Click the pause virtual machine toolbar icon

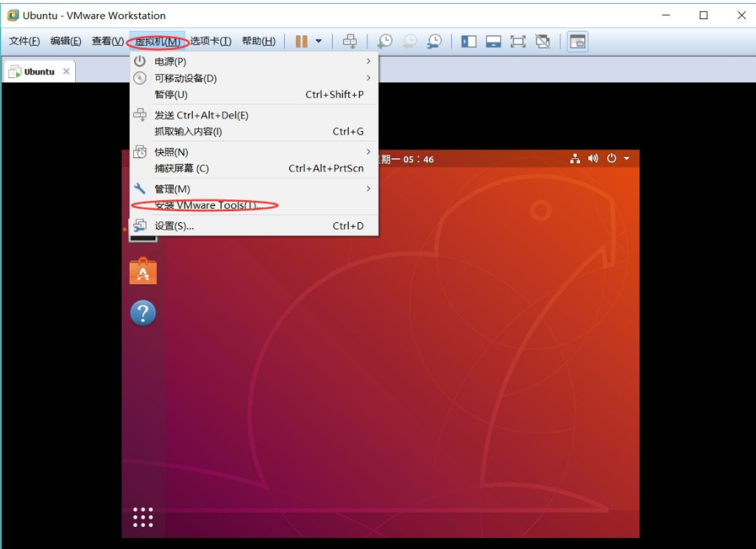point(301,41)
